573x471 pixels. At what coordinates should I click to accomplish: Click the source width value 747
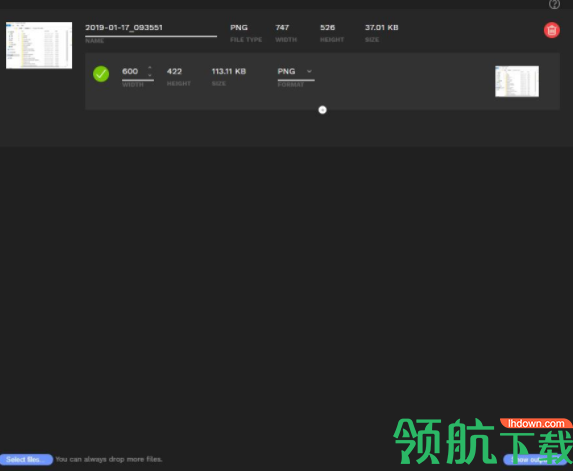(x=282, y=27)
